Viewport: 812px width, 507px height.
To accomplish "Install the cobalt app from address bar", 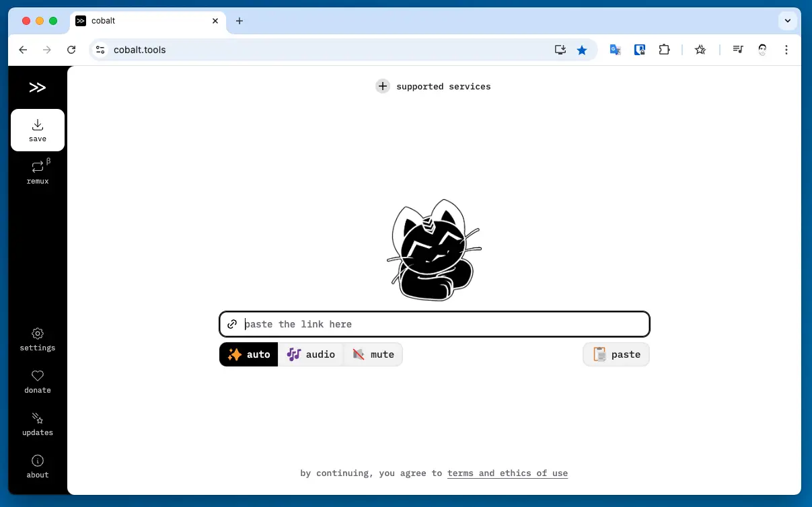I will (x=560, y=50).
